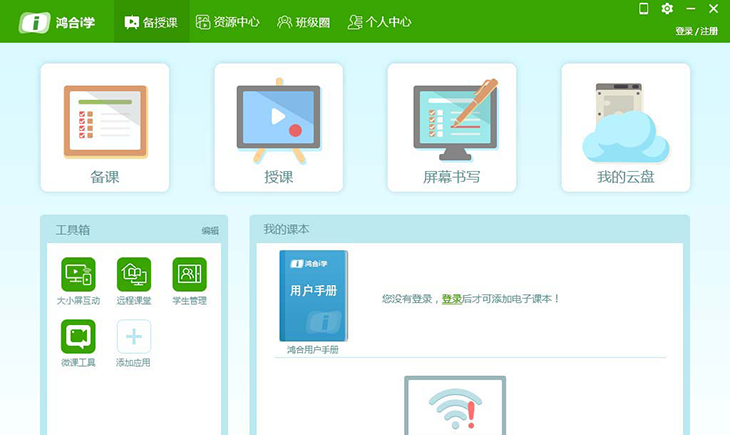Launch the 微课工具 micro-lesson recorder
The image size is (730, 435).
[78, 336]
